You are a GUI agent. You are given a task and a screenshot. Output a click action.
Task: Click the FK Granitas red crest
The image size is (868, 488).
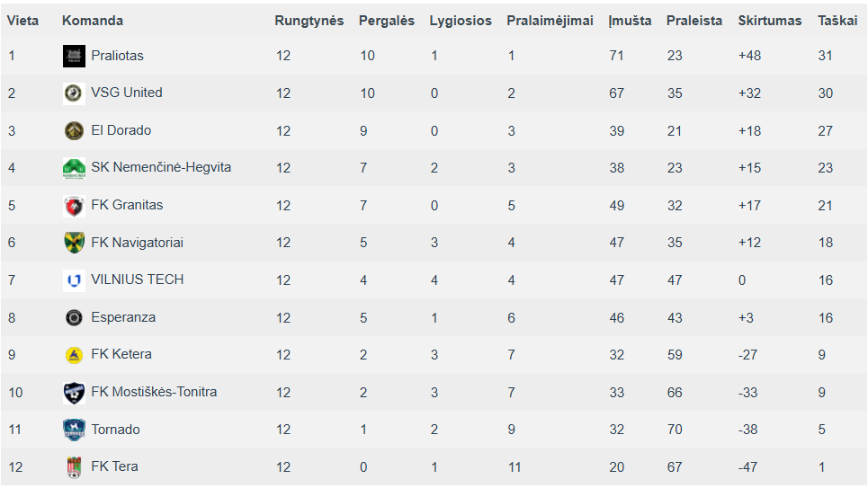coord(74,206)
